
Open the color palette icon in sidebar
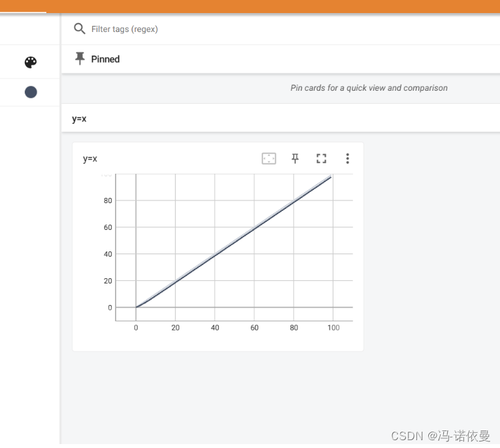(31, 62)
